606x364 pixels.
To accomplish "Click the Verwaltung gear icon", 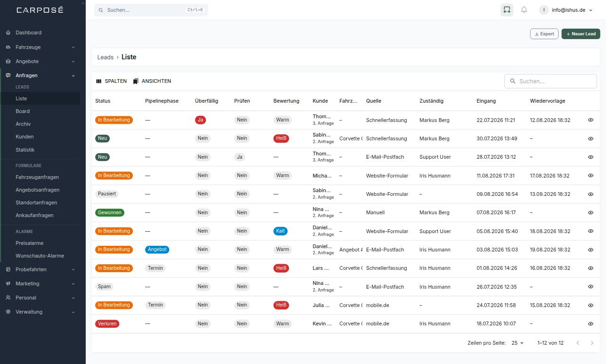I will tap(8, 312).
